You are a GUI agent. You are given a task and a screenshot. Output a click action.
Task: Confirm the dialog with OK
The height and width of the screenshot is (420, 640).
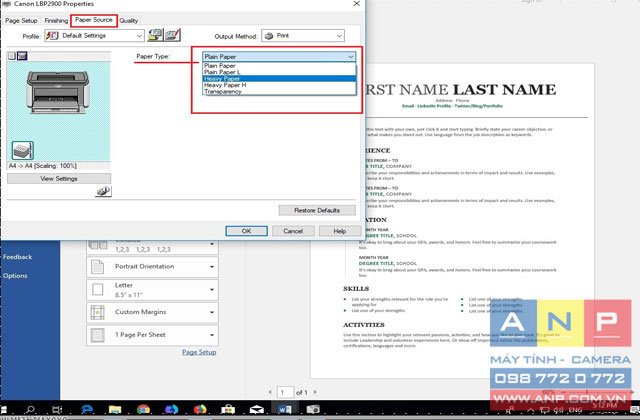point(247,231)
